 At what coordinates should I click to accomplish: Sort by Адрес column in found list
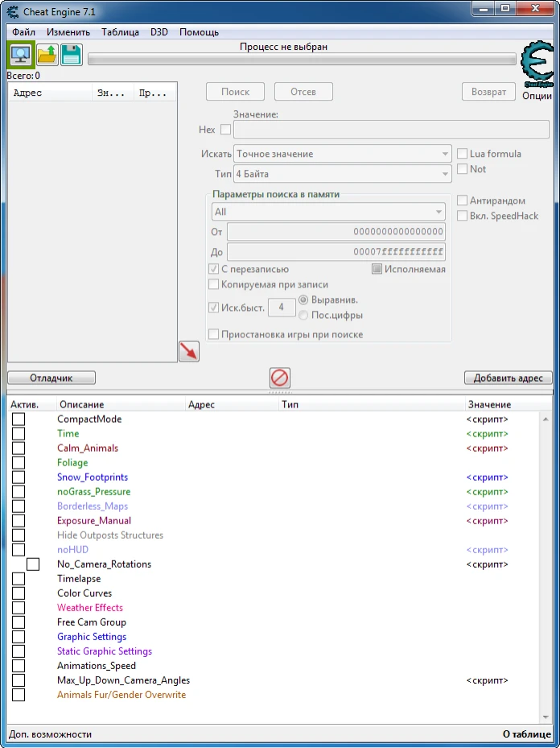pos(50,93)
